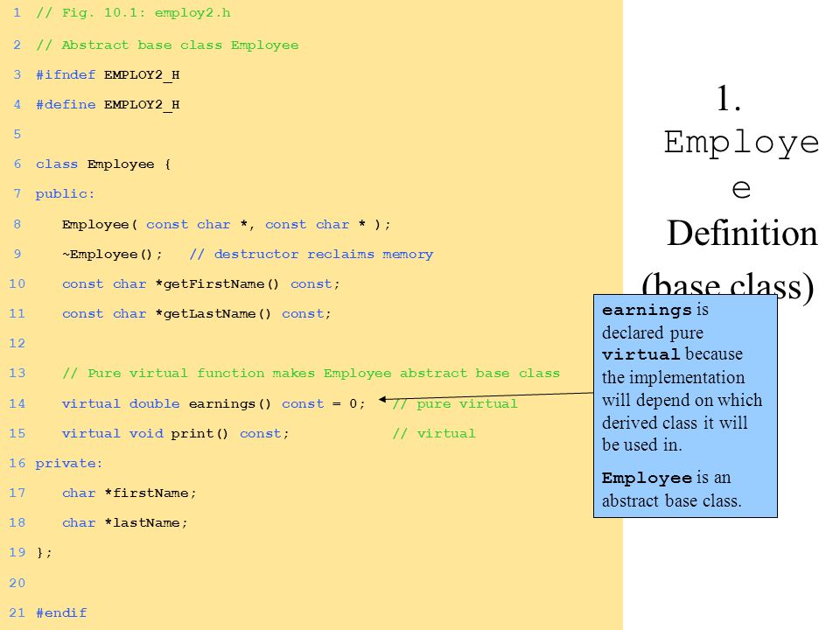Click the '#ifndef EMPLOY2_H' line

pos(108,75)
